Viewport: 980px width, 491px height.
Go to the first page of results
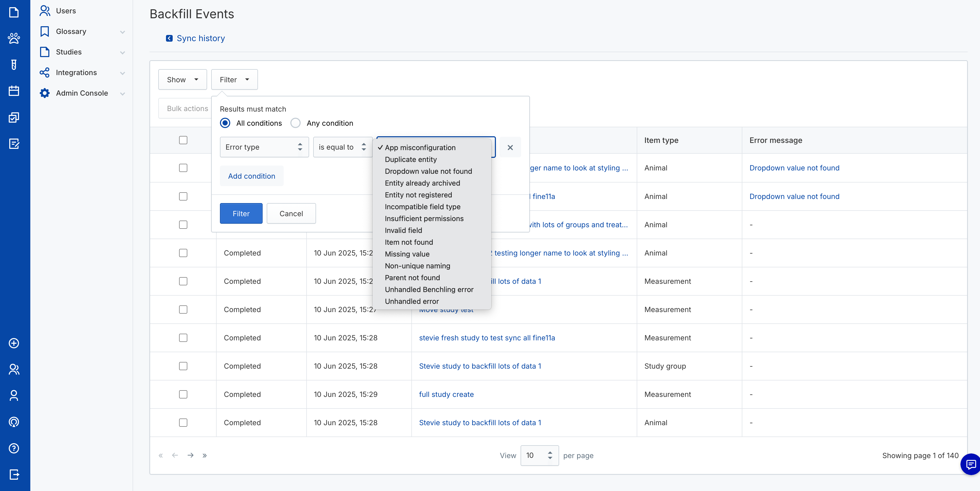[x=161, y=455]
